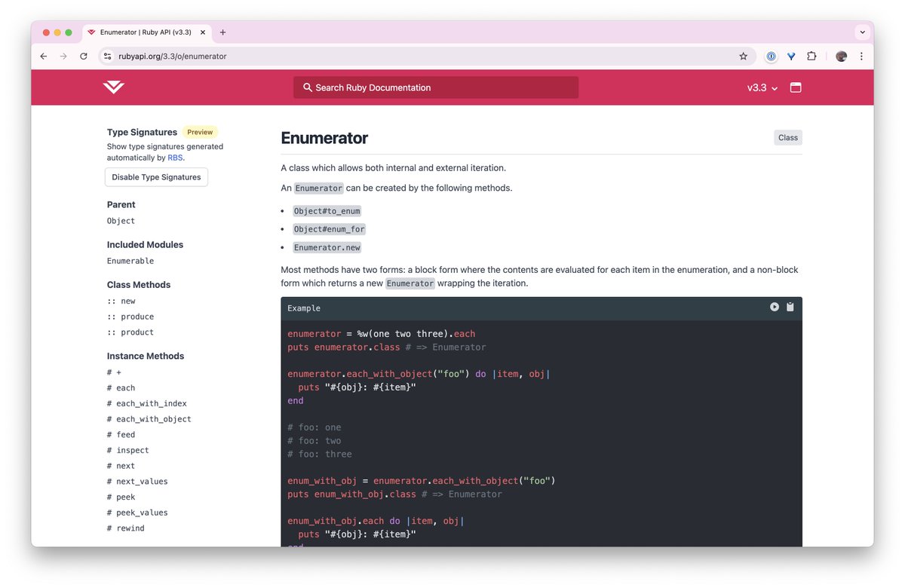Follow the RBS link in the sidebar
This screenshot has width=905, height=588.
click(175, 158)
